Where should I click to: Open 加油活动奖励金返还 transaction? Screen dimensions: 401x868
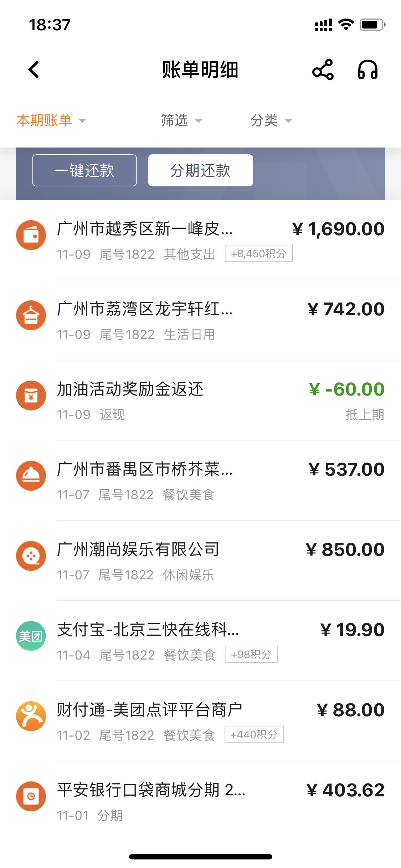(200, 401)
